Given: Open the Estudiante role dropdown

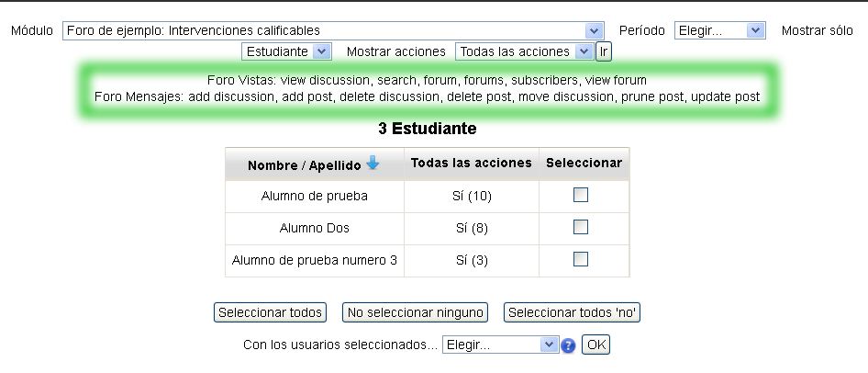Looking at the screenshot, I should pos(286,51).
